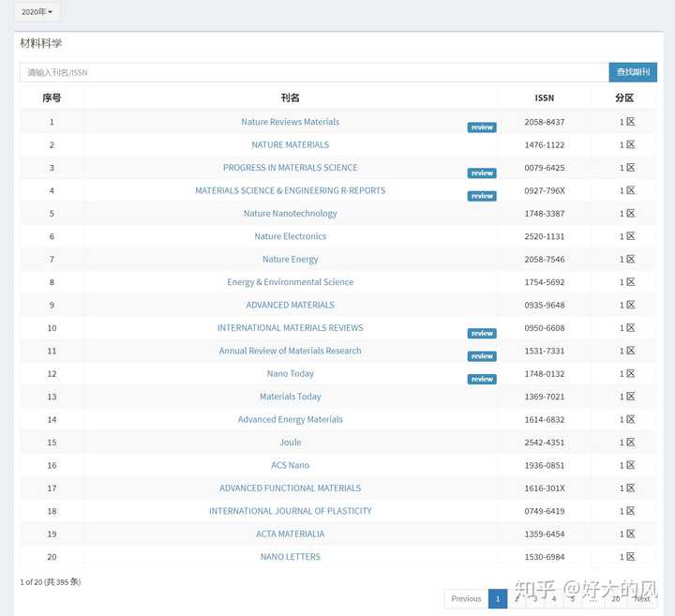Select ISSN 0749-6419 cell
This screenshot has height=616, width=675.
[x=544, y=511]
